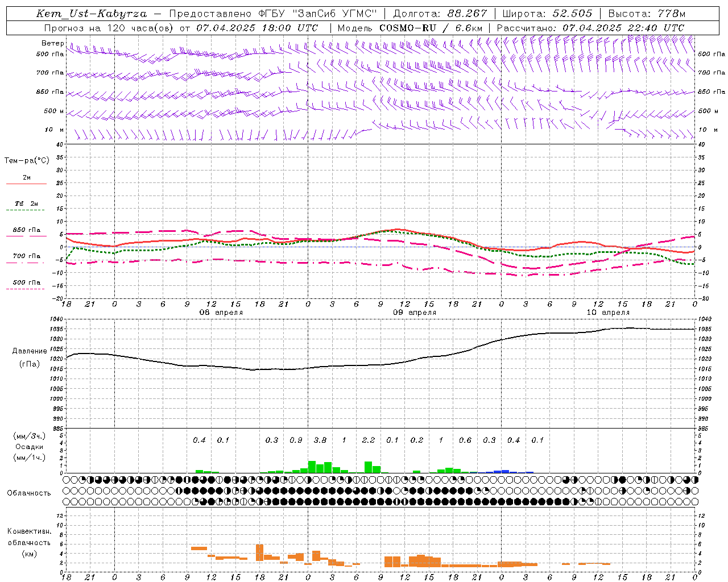Click the Модель COSMO-RU / 6.6км text
Viewport: 728px width, 582px height.
[x=409, y=28]
